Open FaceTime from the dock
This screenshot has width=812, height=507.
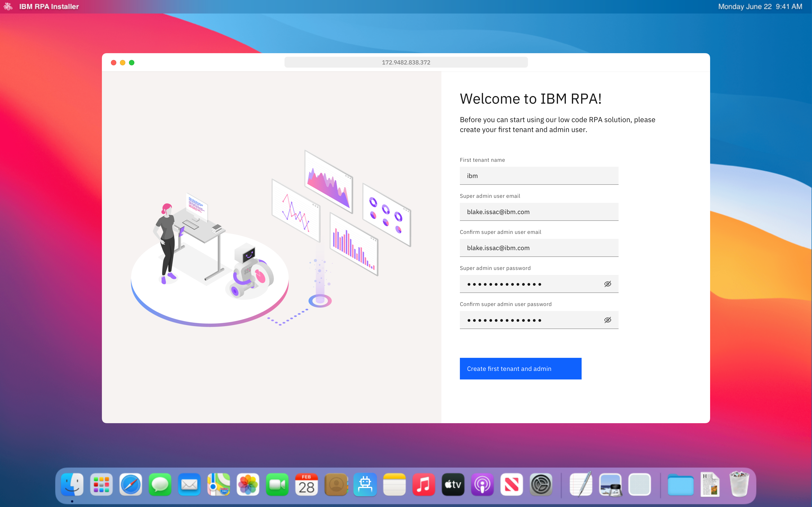(x=277, y=484)
